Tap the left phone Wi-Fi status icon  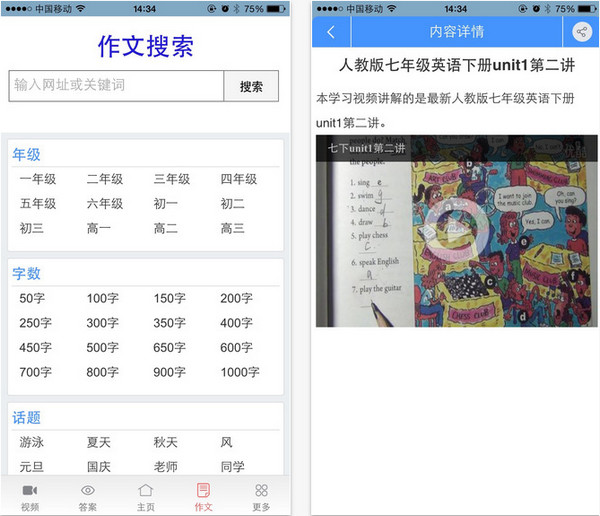80,8
